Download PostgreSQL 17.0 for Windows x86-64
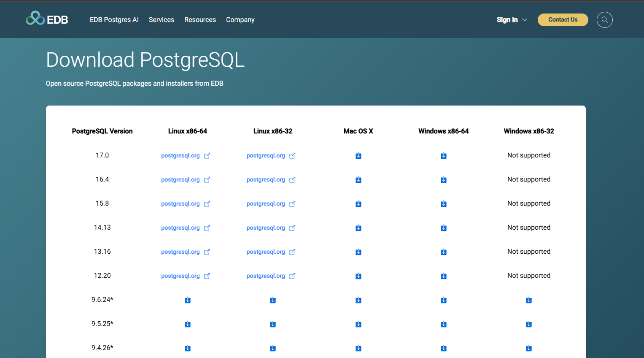Screen dimensions: 644x358 point(444,156)
